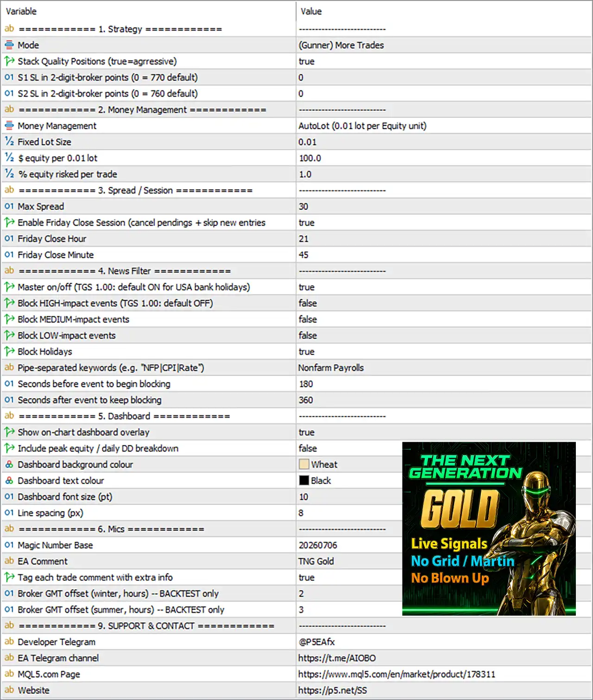Click the boolean icon beside Block LOW-impact events

(9, 336)
